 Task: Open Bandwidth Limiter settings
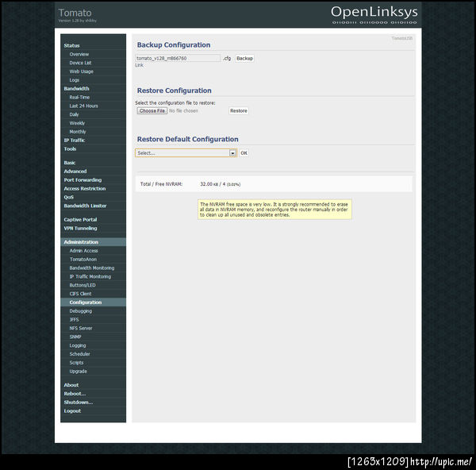pyautogui.click(x=85, y=206)
